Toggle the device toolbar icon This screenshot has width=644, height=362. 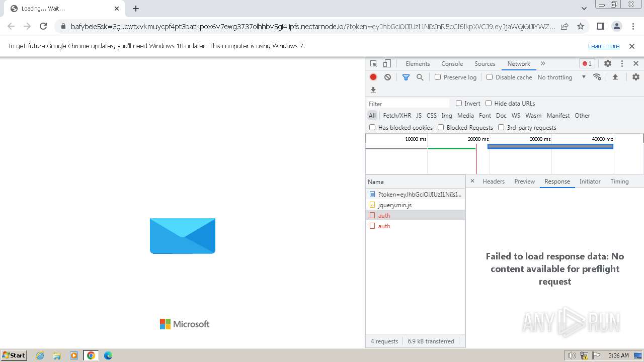387,64
